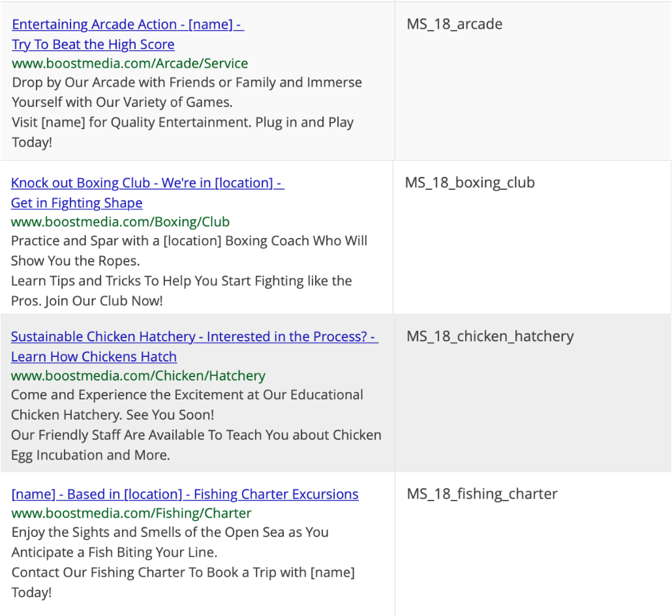Select the MS_18_chicken_hatchery template name
The width and height of the screenshot is (672, 616).
490,336
